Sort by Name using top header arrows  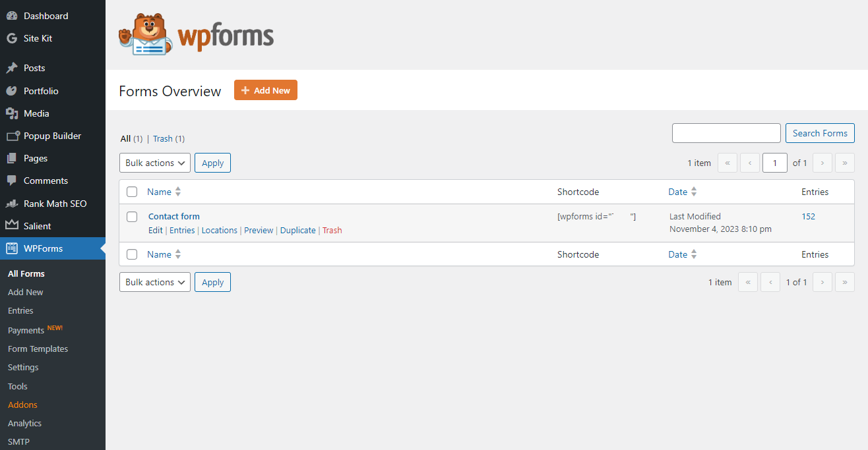[178, 192]
